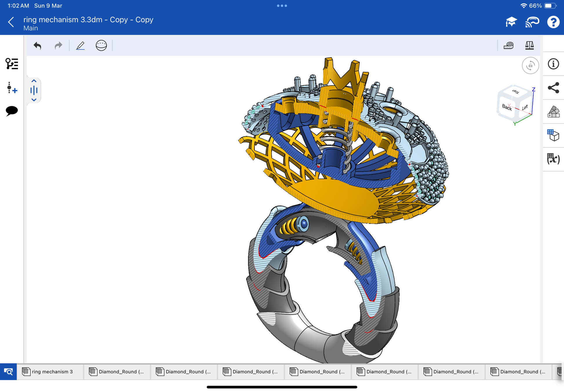Image resolution: width=564 pixels, height=392 pixels.
Task: Toggle the variable table panel
Action: pos(553,159)
